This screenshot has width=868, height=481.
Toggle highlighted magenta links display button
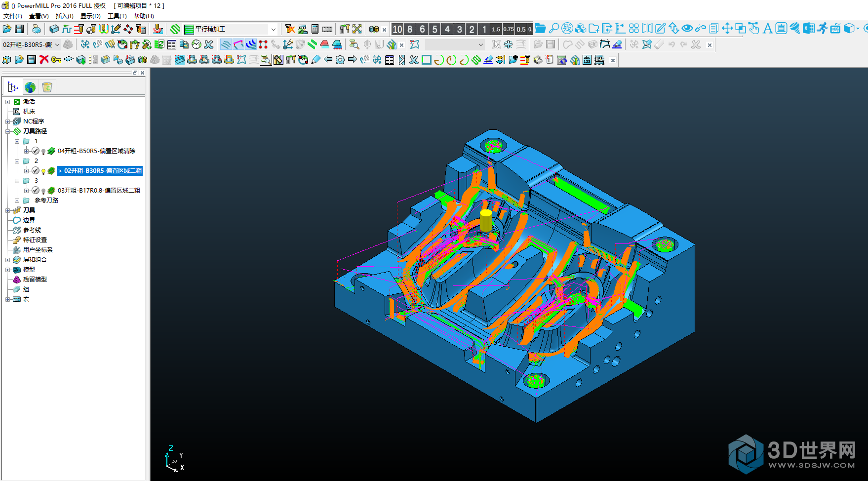click(238, 44)
